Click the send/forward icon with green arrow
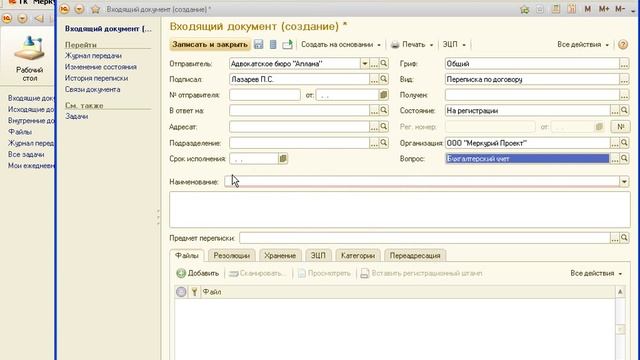This screenshot has height=360, width=640. coord(287,44)
